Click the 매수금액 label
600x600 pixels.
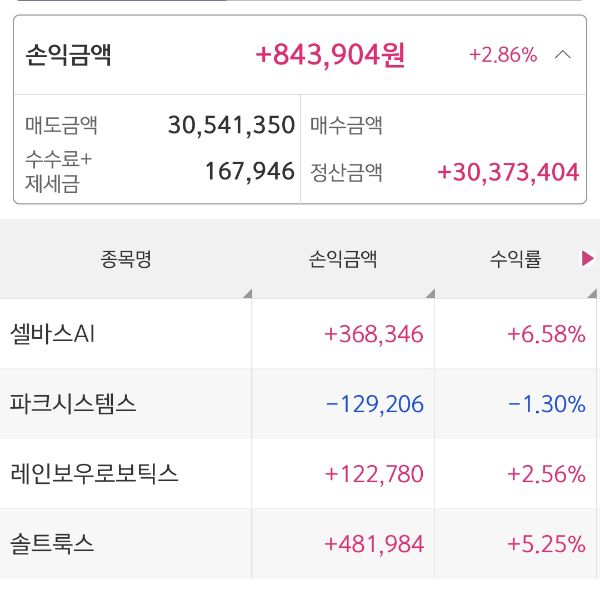tap(347, 126)
